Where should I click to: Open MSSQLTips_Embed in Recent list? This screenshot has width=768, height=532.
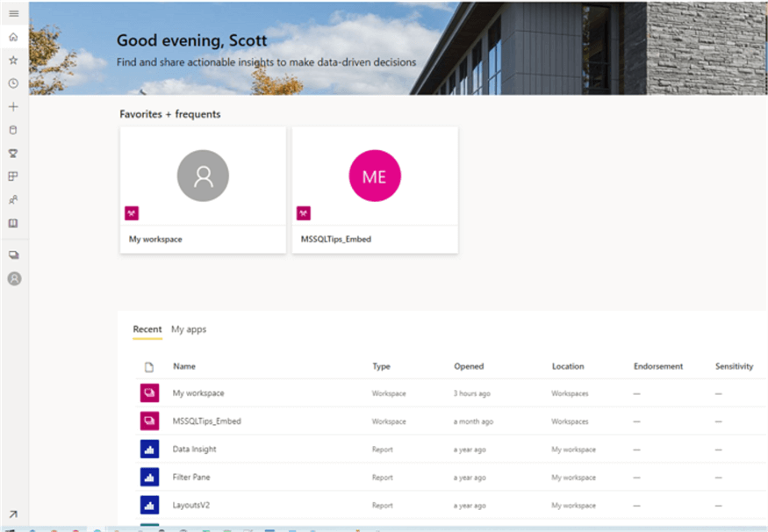pyautogui.click(x=206, y=421)
